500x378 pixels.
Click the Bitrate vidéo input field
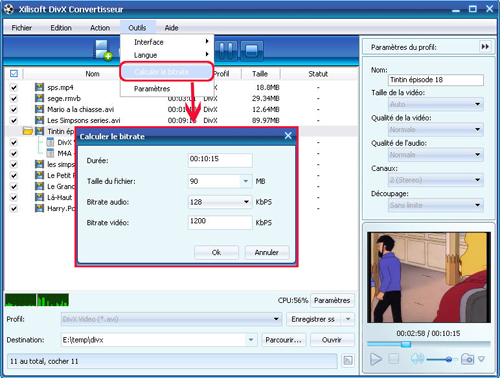point(220,222)
